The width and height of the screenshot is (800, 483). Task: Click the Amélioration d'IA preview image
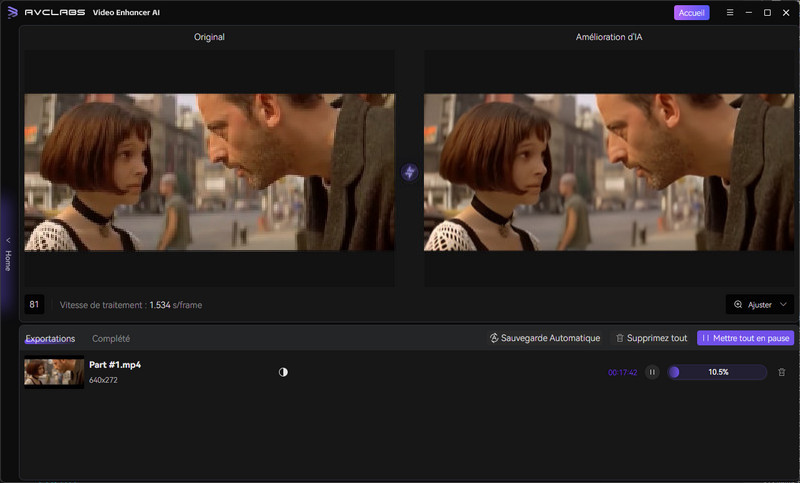pos(609,172)
